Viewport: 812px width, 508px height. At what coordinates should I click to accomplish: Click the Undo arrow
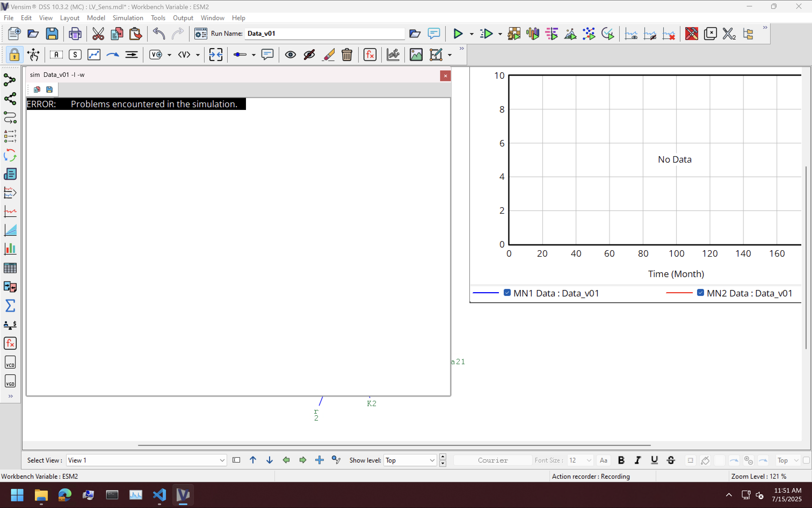pyautogui.click(x=159, y=34)
